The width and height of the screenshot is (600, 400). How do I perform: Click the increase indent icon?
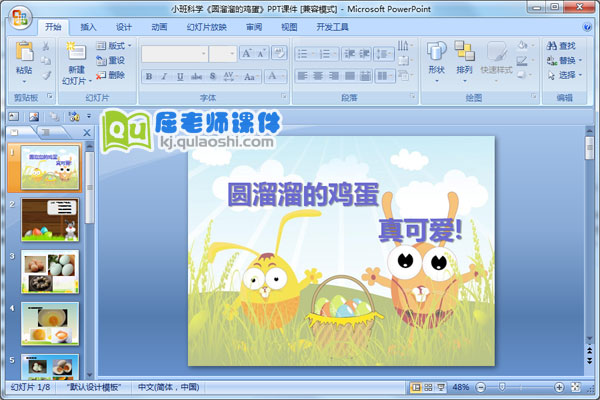click(364, 54)
